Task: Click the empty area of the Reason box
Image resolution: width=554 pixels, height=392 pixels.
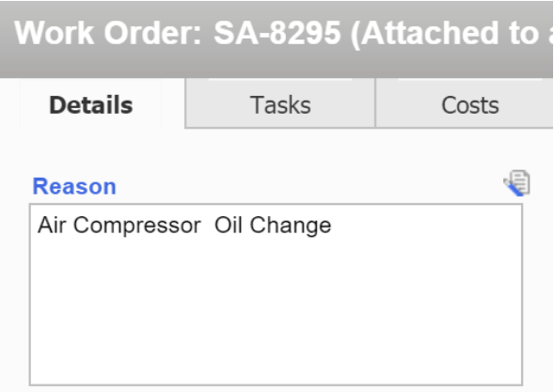Action: (x=276, y=311)
